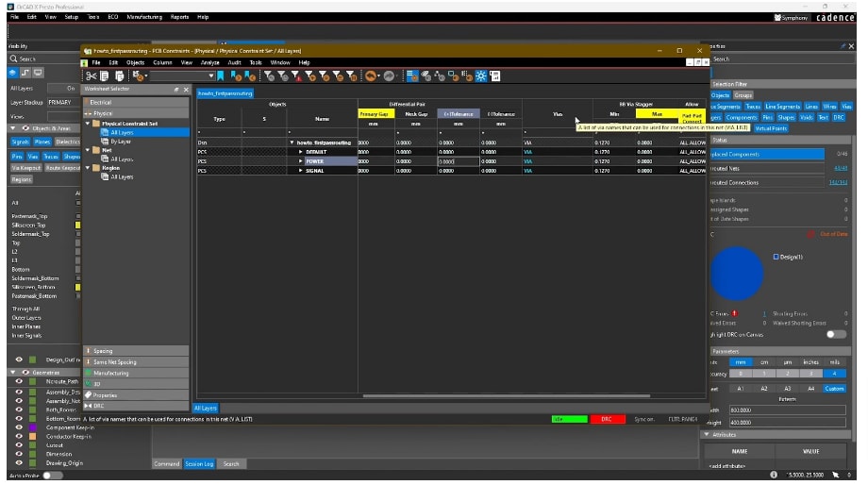Open the Objects menu in Constraints window
This screenshot has width=868, height=485.
135,62
